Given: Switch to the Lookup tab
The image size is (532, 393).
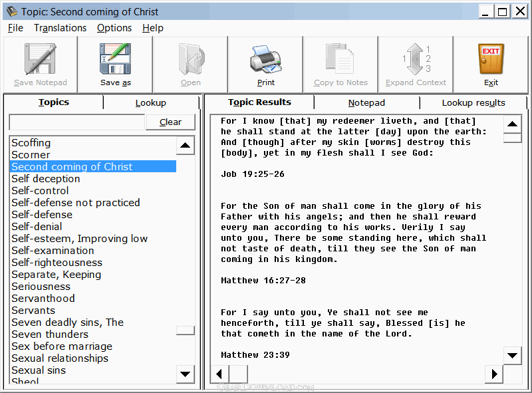Looking at the screenshot, I should coord(151,102).
